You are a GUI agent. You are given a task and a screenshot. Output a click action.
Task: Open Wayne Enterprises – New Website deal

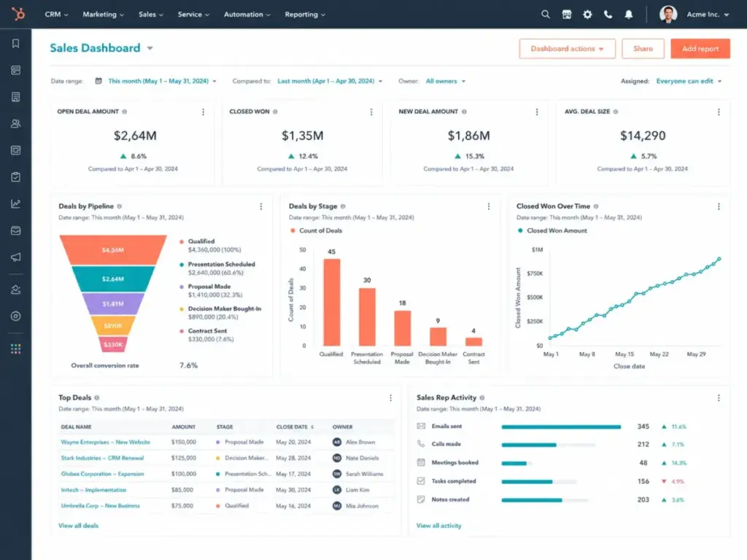pyautogui.click(x=105, y=443)
